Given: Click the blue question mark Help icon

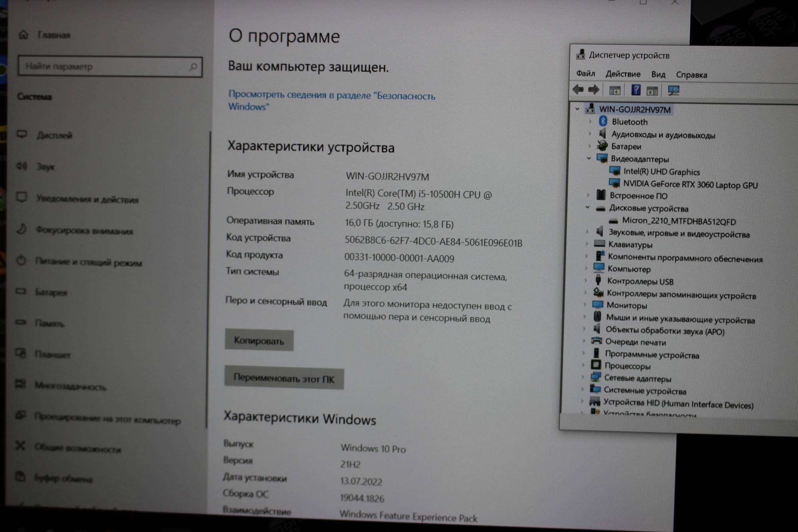Looking at the screenshot, I should point(636,90).
